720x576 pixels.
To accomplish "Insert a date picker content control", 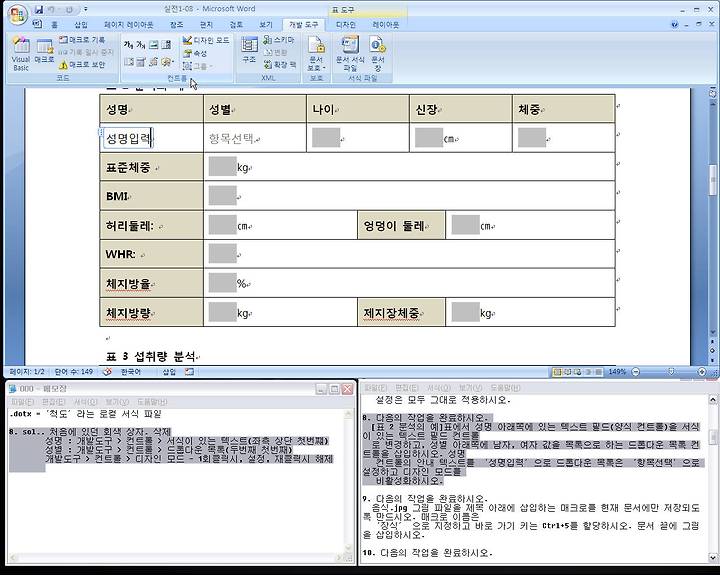I will pyautogui.click(x=141, y=62).
